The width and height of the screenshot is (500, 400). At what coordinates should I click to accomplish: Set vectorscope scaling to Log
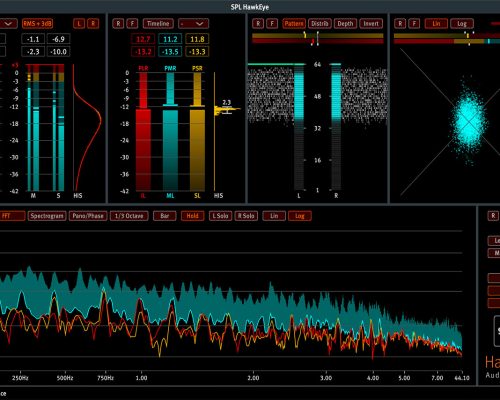tap(462, 24)
